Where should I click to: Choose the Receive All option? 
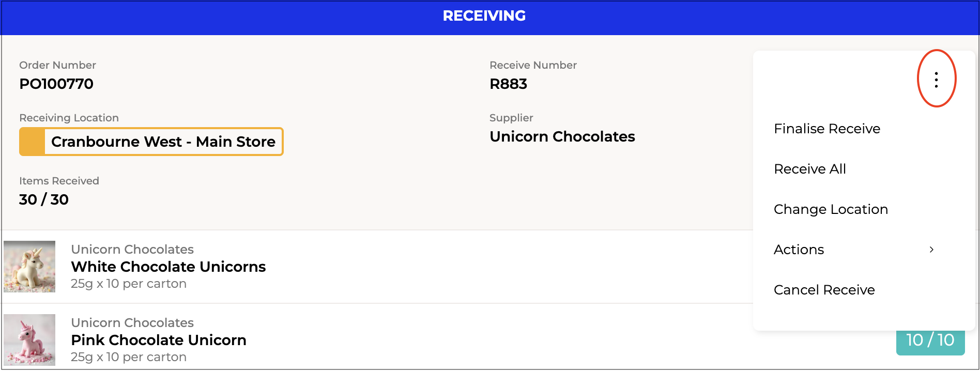(x=809, y=169)
